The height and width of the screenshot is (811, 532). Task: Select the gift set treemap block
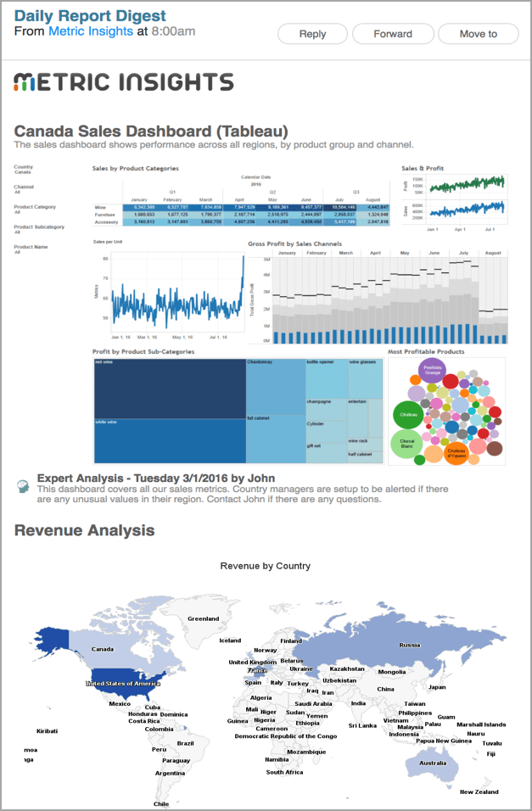(326, 452)
